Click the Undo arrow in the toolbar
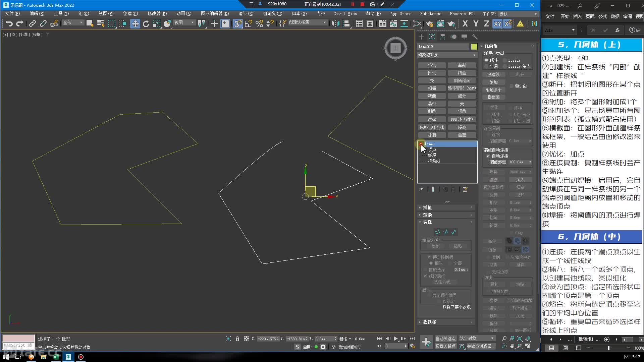This screenshot has height=362, width=644. (9, 23)
